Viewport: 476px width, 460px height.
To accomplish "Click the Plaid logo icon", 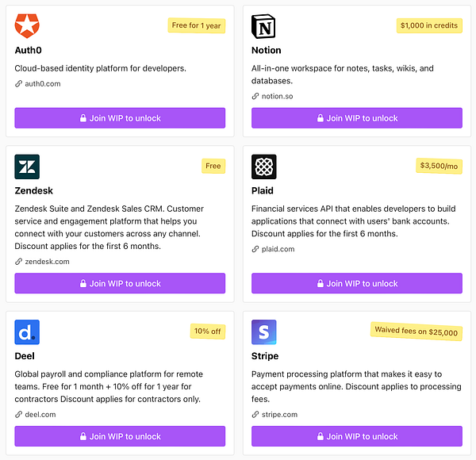I will pos(264,167).
